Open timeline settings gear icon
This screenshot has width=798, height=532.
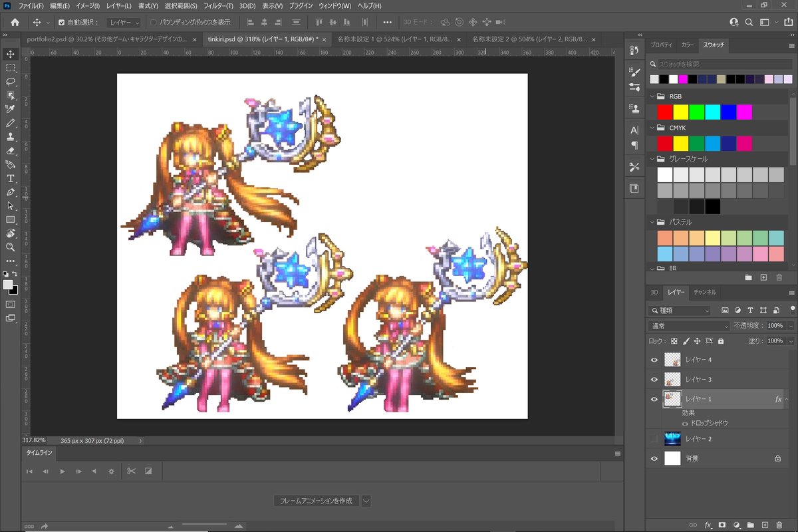[111, 471]
